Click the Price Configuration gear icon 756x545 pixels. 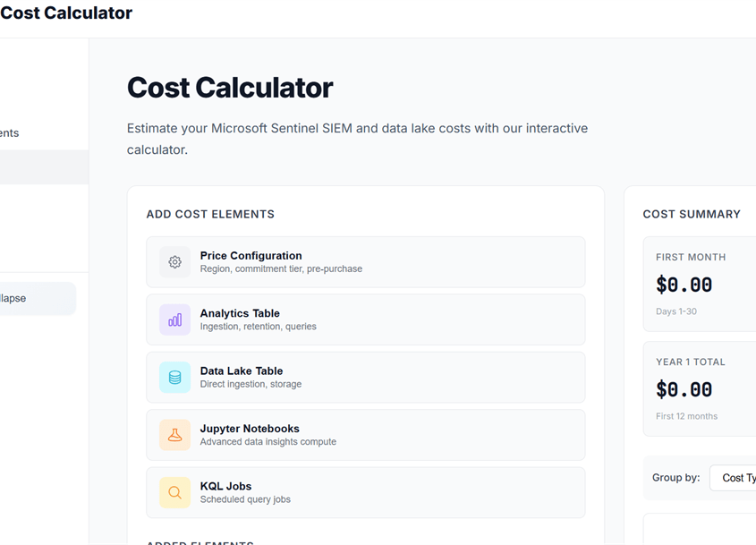click(x=175, y=262)
